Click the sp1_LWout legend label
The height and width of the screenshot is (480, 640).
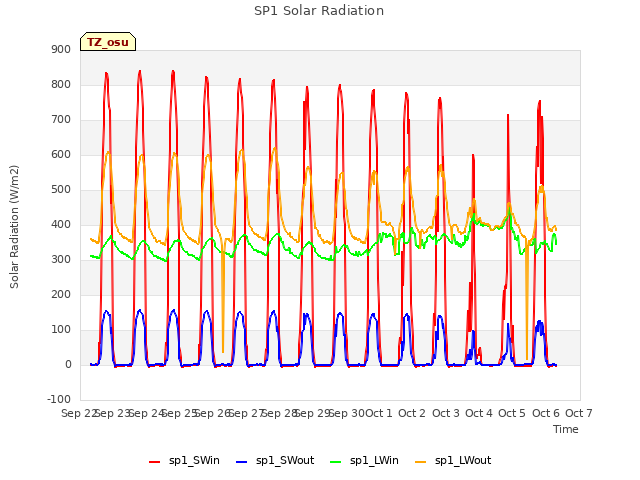(463, 461)
